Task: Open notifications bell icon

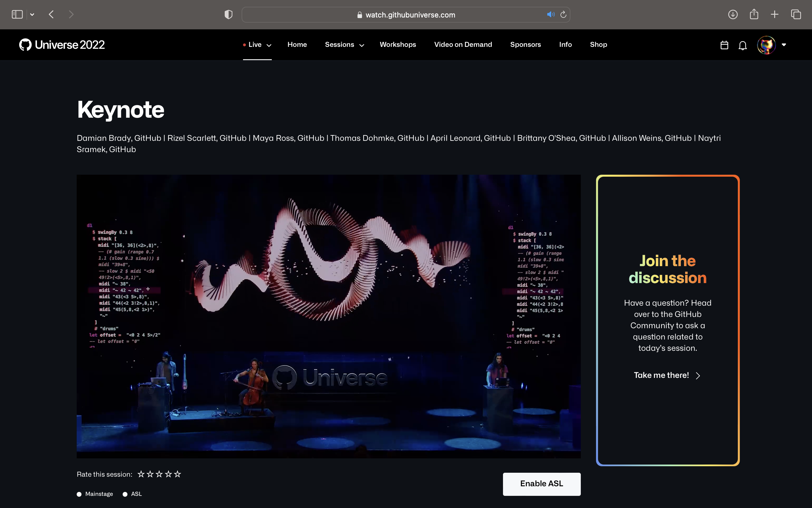Action: tap(743, 45)
